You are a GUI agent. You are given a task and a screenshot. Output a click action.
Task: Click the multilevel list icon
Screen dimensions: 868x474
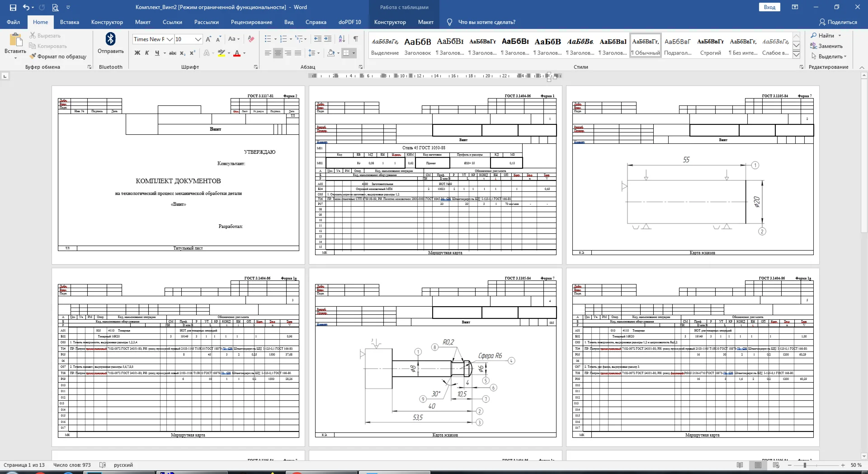click(x=298, y=39)
